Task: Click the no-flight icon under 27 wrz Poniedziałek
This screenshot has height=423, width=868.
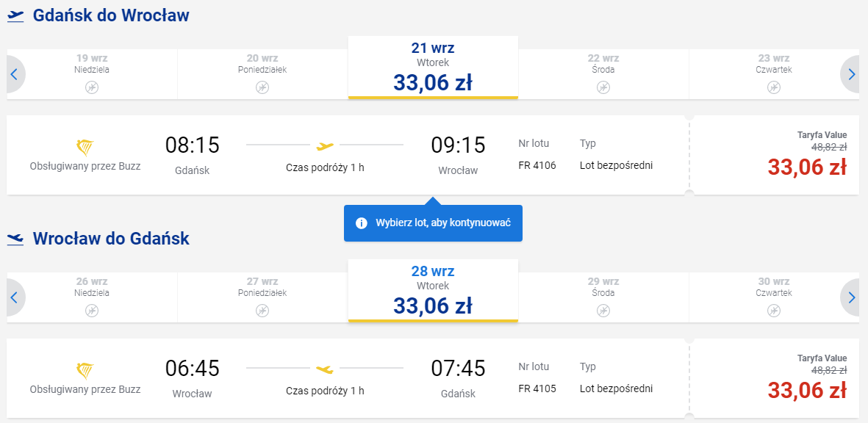Action: tap(262, 311)
